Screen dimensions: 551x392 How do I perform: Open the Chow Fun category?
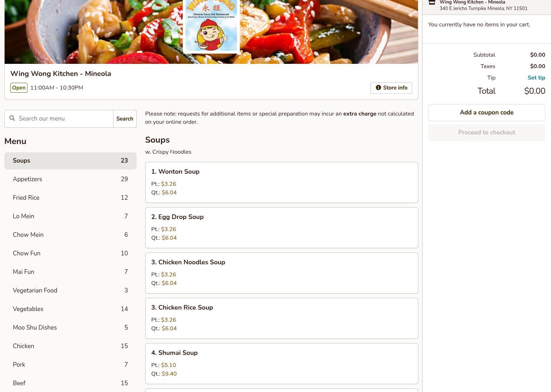point(70,253)
